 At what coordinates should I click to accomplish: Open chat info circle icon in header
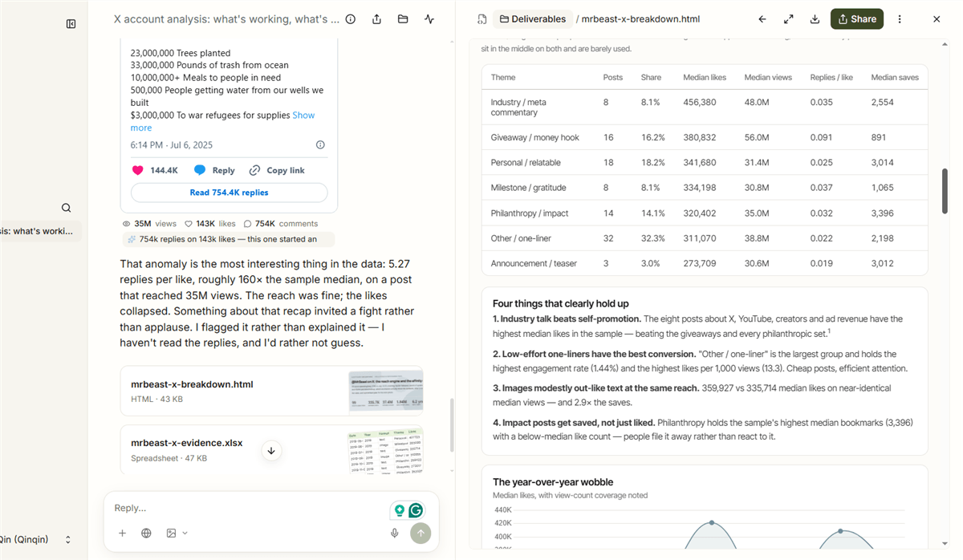coord(351,19)
